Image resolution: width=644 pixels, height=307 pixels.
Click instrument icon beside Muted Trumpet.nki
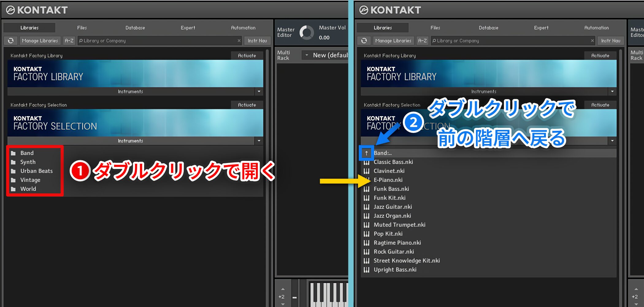(x=366, y=225)
